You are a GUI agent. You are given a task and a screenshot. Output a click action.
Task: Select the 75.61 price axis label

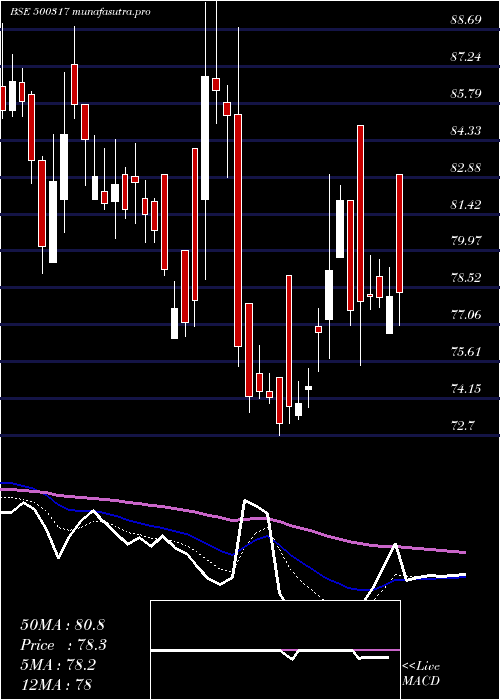pos(466,352)
